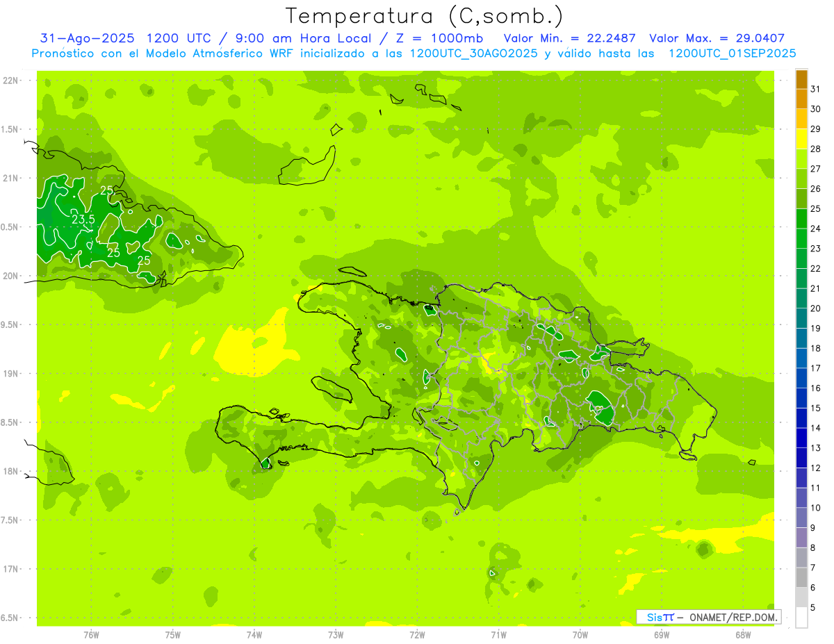Click the '70W' longitude axis label
The height and width of the screenshot is (644, 834).
(580, 634)
